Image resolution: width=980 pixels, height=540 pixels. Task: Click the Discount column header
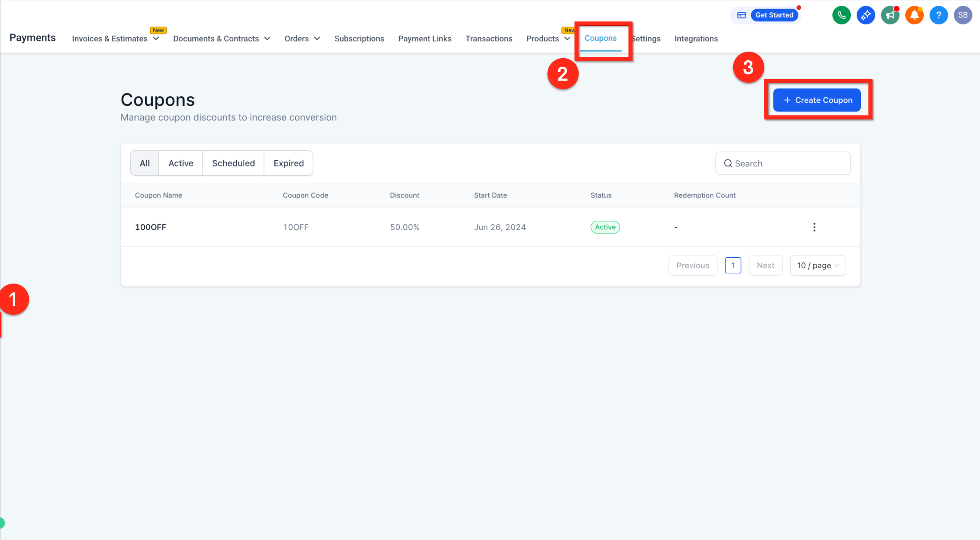pos(405,195)
